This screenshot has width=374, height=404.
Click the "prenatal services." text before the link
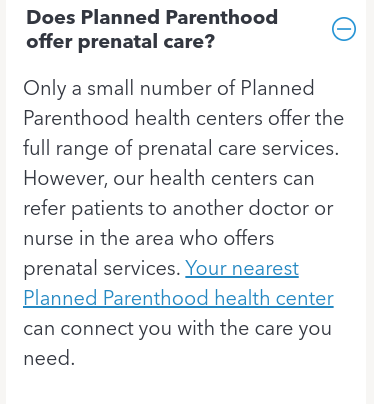coord(102,269)
